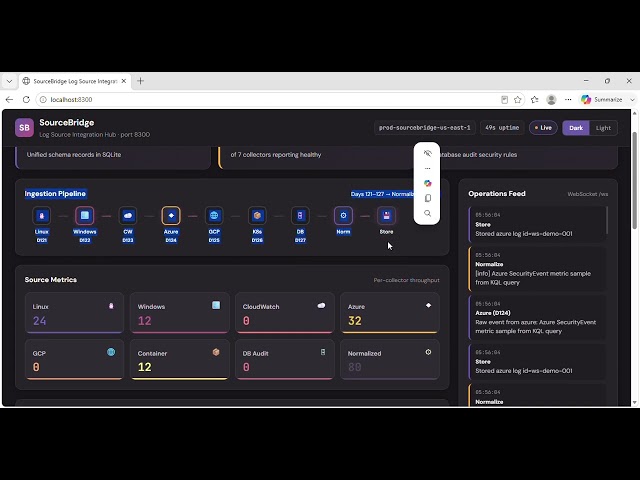640x480 pixels.
Task: Close the SourceBridge browser tab
Action: [x=124, y=81]
